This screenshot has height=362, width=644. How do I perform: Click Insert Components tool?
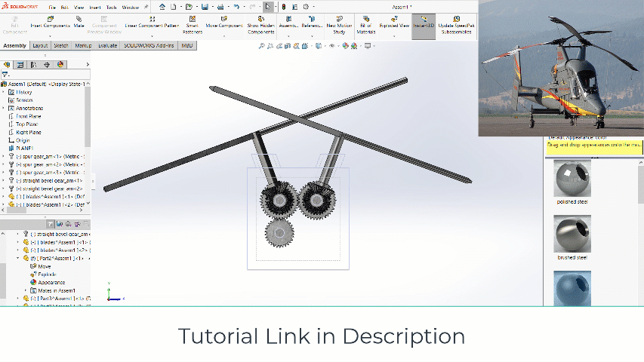50,22
